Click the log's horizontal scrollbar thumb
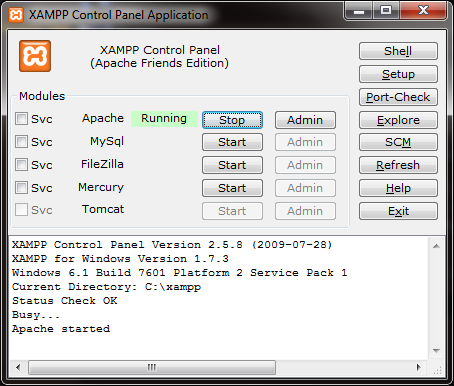 (152, 367)
